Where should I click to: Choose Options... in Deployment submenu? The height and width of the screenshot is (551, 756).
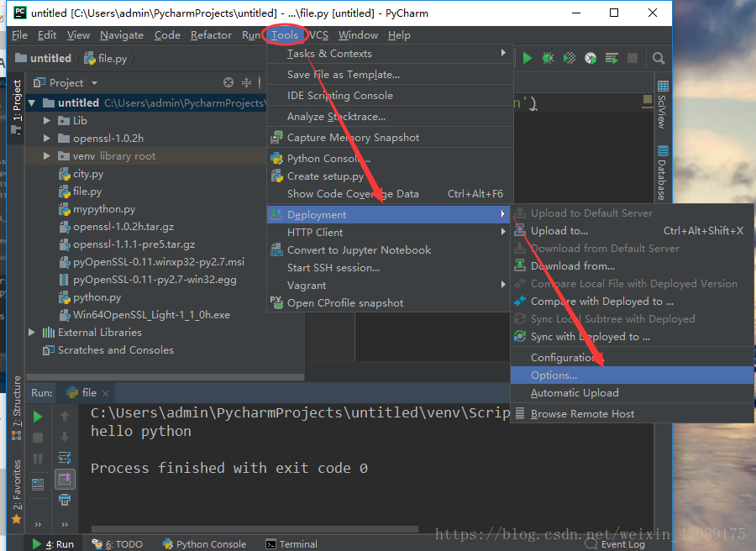point(632,375)
